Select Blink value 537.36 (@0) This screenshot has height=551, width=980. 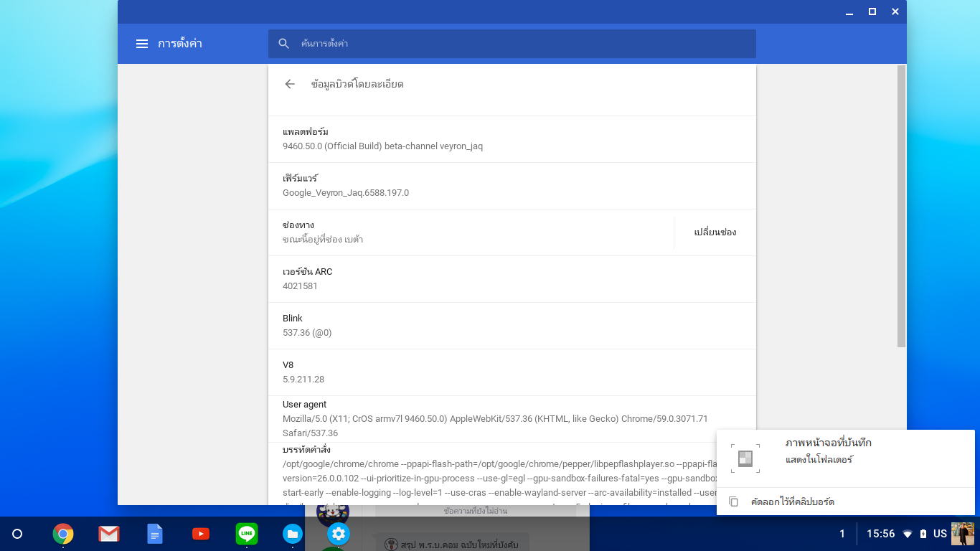pyautogui.click(x=307, y=333)
